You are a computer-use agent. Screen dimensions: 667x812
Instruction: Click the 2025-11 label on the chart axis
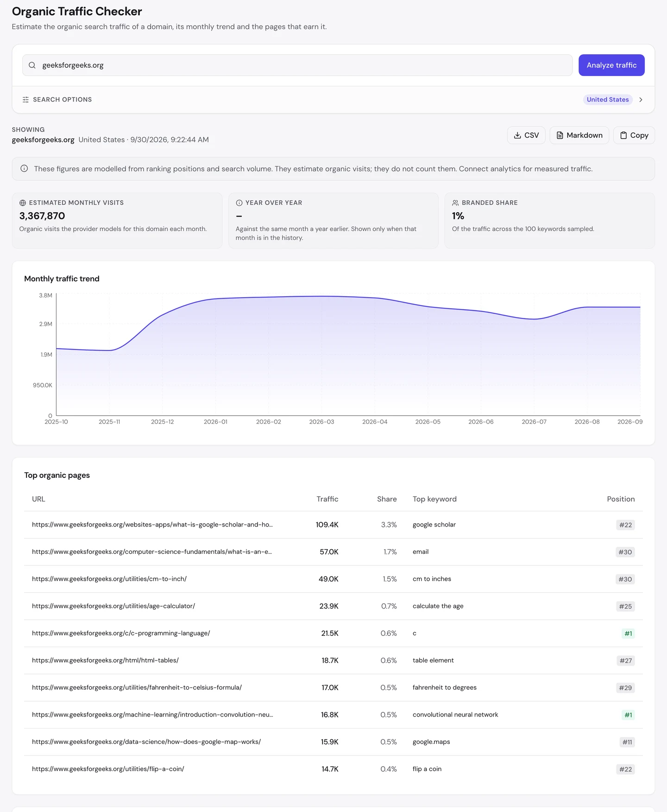109,422
